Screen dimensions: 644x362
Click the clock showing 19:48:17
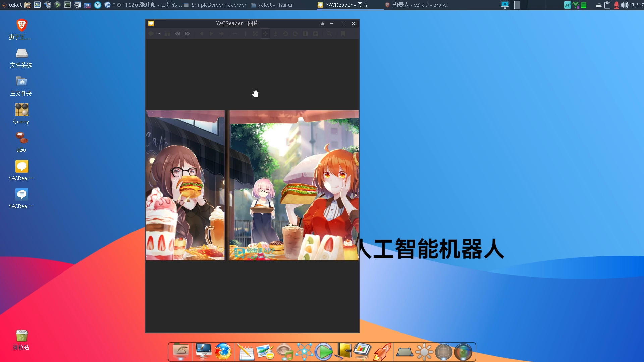pos(636,5)
